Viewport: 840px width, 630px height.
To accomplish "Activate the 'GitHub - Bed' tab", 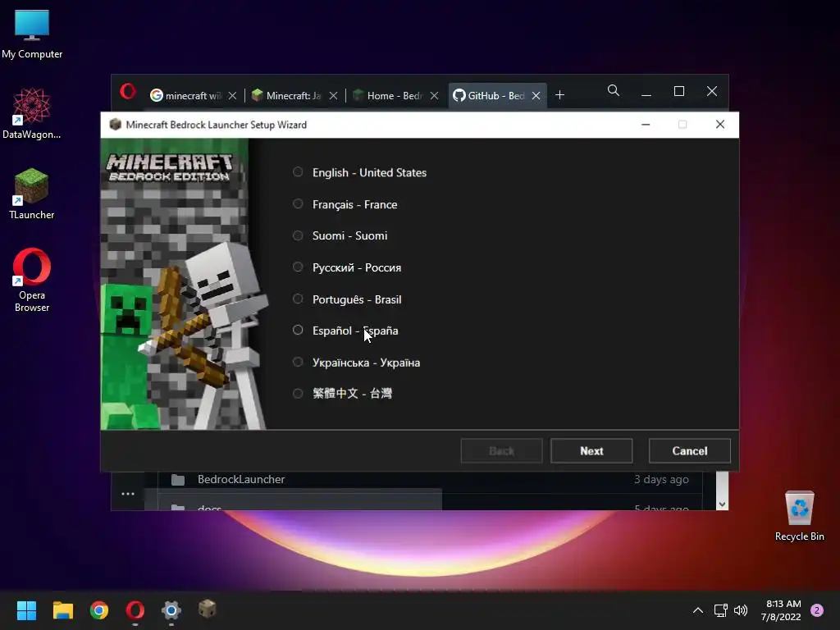I will (490, 95).
